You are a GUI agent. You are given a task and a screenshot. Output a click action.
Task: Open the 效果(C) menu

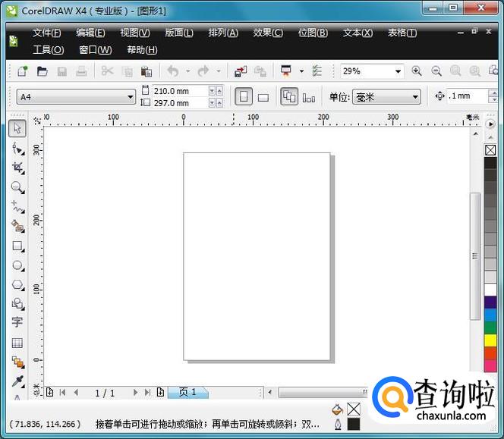[267, 33]
